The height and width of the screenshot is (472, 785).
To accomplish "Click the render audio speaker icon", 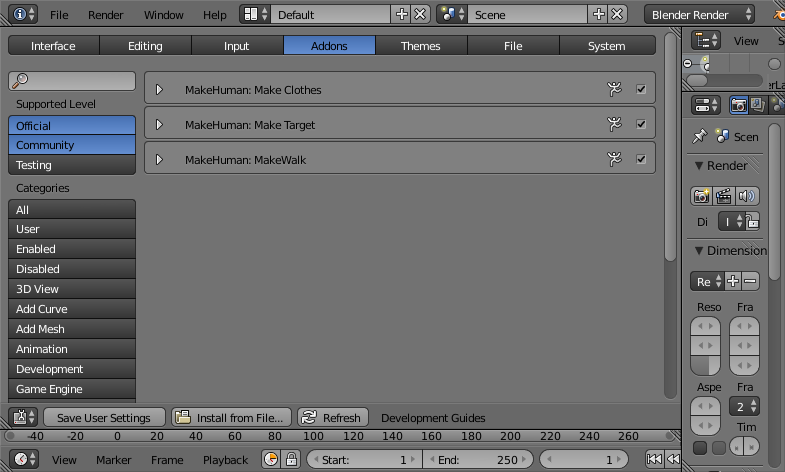I will click(x=746, y=196).
